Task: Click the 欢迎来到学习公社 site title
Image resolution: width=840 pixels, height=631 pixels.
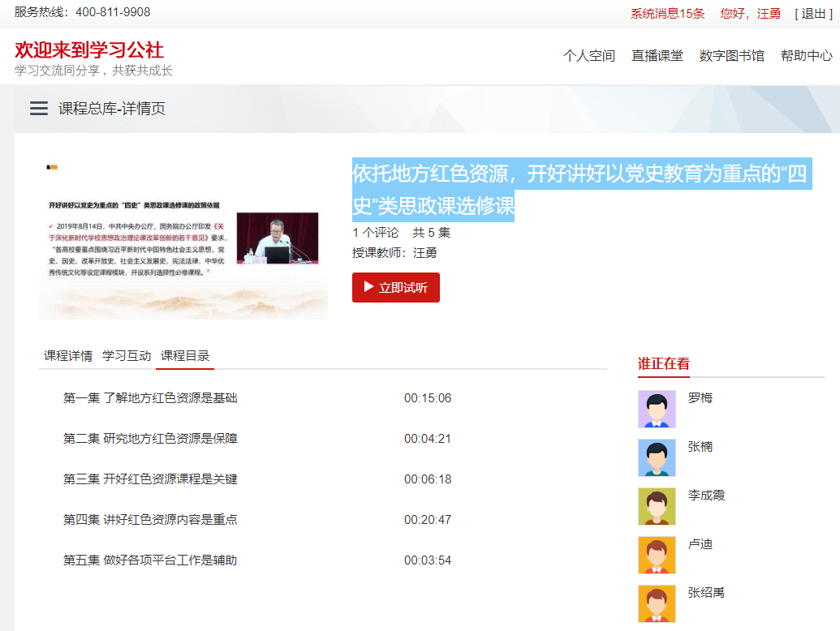Action: 89,50
